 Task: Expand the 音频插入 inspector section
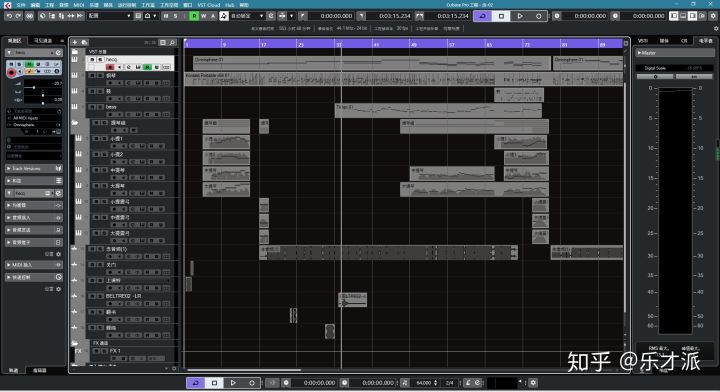[x=33, y=218]
